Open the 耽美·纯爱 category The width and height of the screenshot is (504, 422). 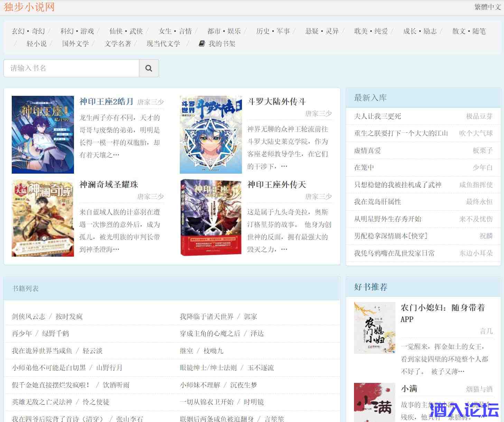click(371, 31)
